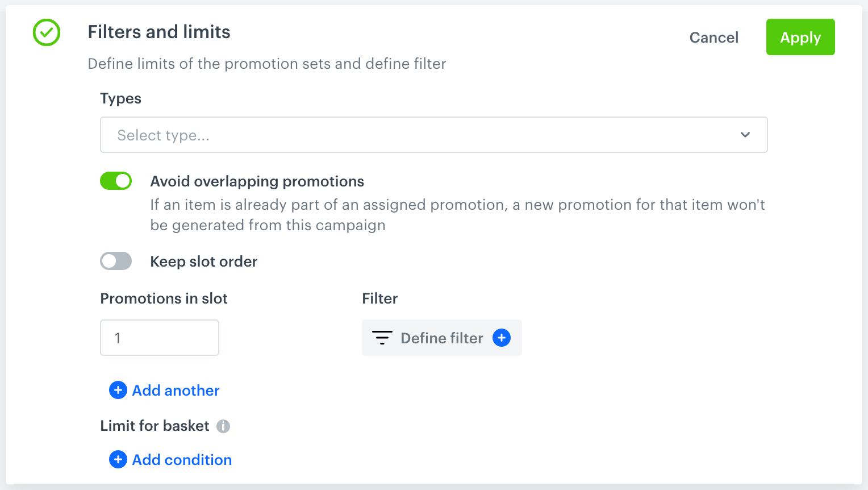Open the Define filter panel
868x490 pixels.
point(441,338)
